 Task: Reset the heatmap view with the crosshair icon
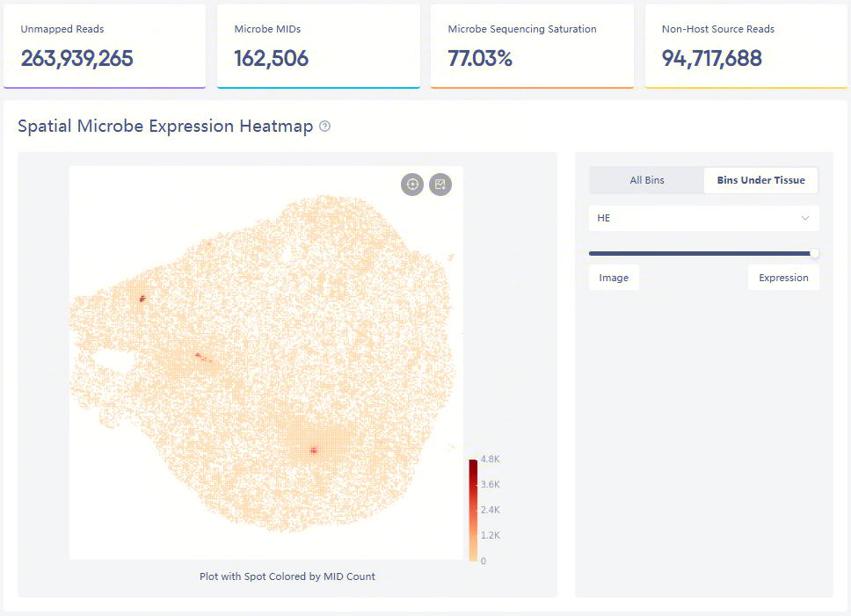(412, 185)
